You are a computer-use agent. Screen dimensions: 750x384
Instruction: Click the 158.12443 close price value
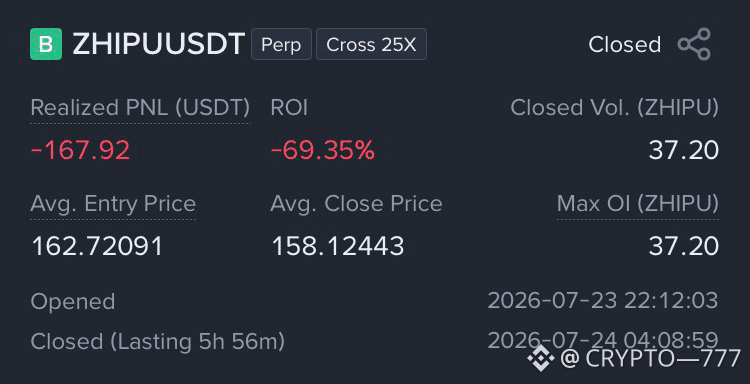338,247
